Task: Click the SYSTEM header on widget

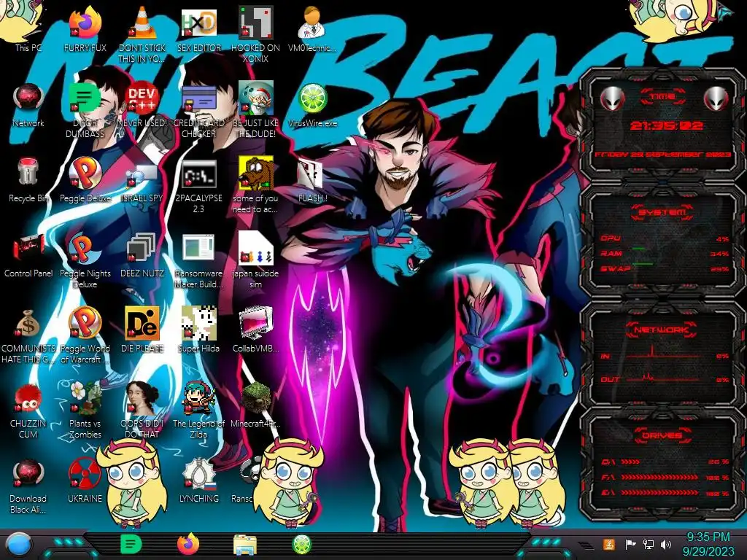Action: point(662,212)
